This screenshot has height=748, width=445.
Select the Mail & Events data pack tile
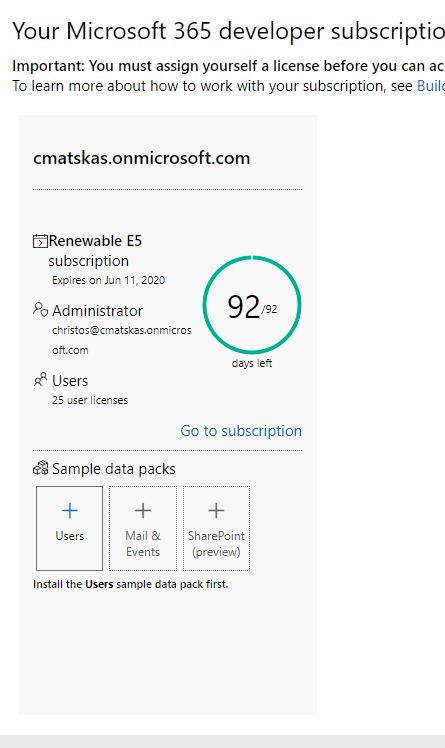[x=143, y=528]
